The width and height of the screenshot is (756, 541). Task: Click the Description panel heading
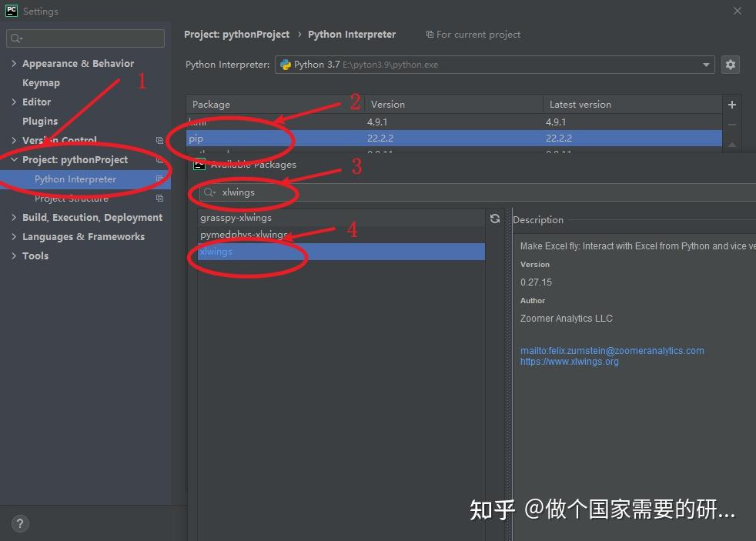538,219
